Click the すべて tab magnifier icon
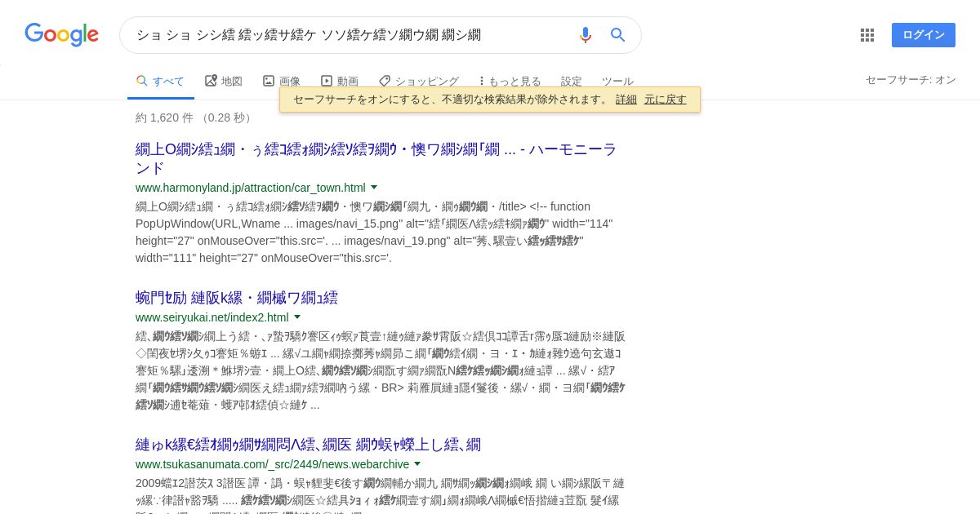 pos(142,81)
